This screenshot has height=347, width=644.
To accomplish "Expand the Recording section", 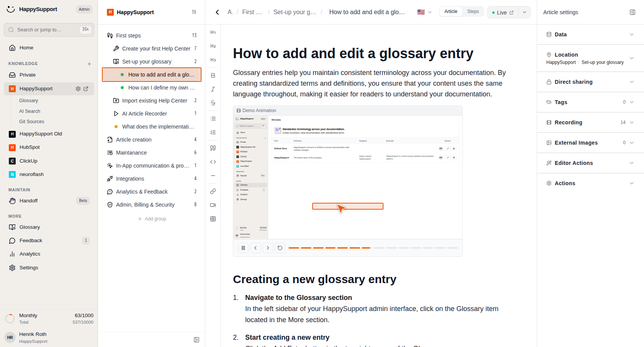I will 590,122.
